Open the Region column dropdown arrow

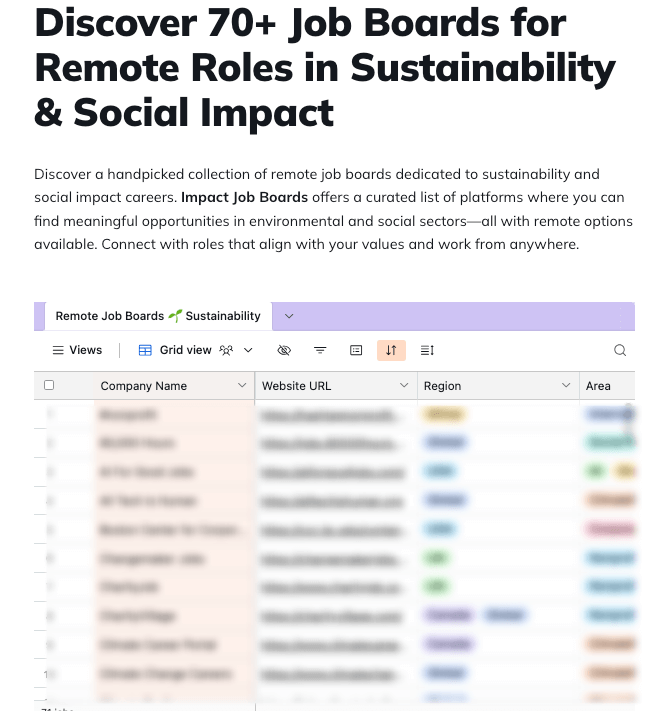566,385
